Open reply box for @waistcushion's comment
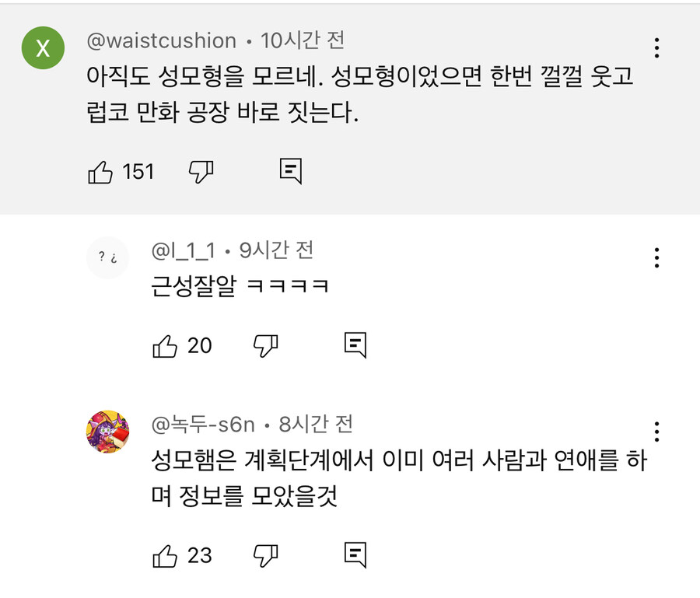This screenshot has width=700, height=598. (x=289, y=172)
